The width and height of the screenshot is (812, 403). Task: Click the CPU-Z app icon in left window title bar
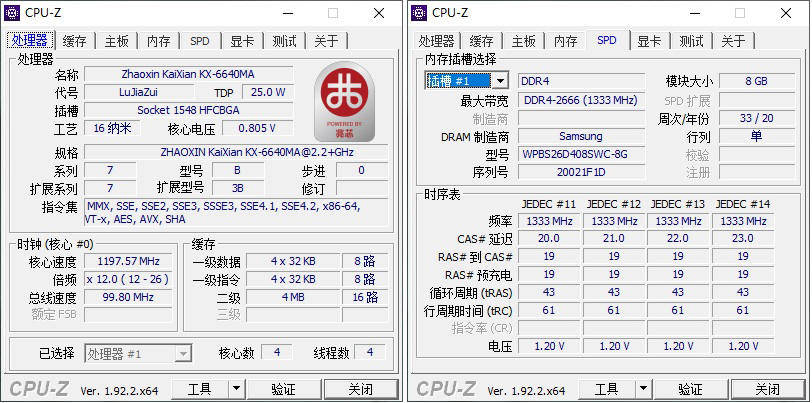pyautogui.click(x=12, y=13)
